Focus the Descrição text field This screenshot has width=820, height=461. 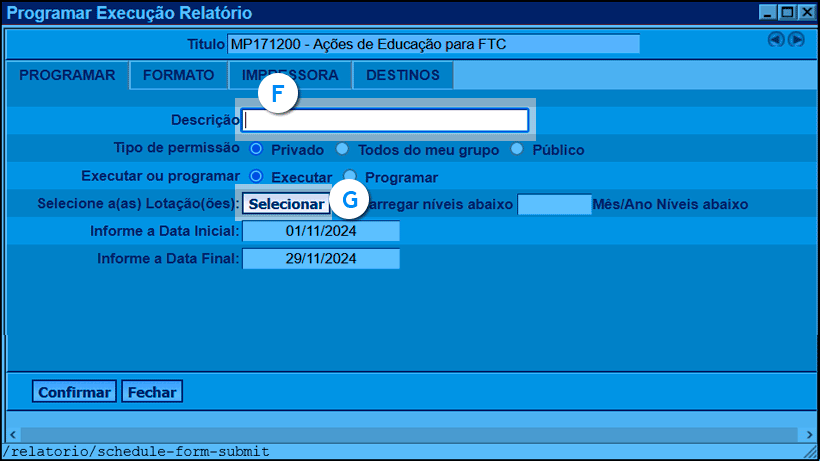(385, 120)
